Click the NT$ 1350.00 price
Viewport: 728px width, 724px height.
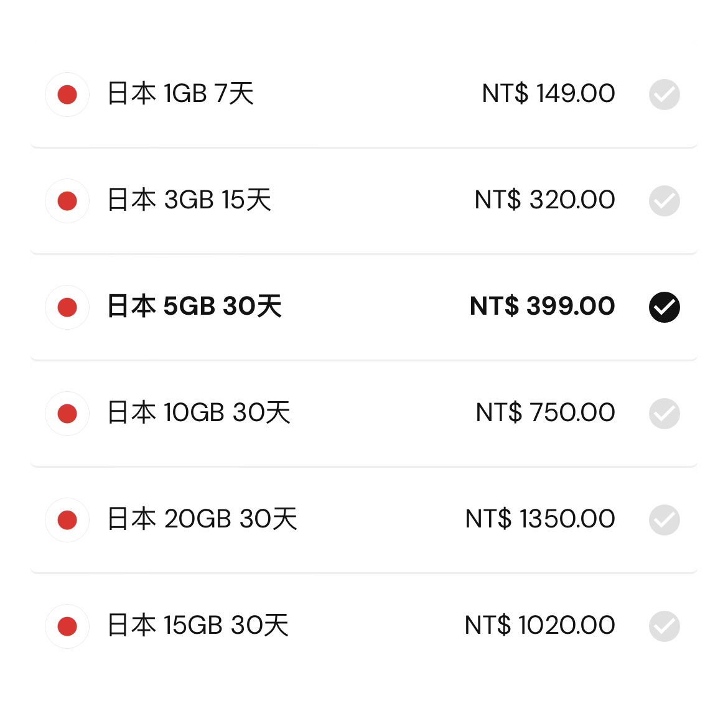click(x=540, y=519)
